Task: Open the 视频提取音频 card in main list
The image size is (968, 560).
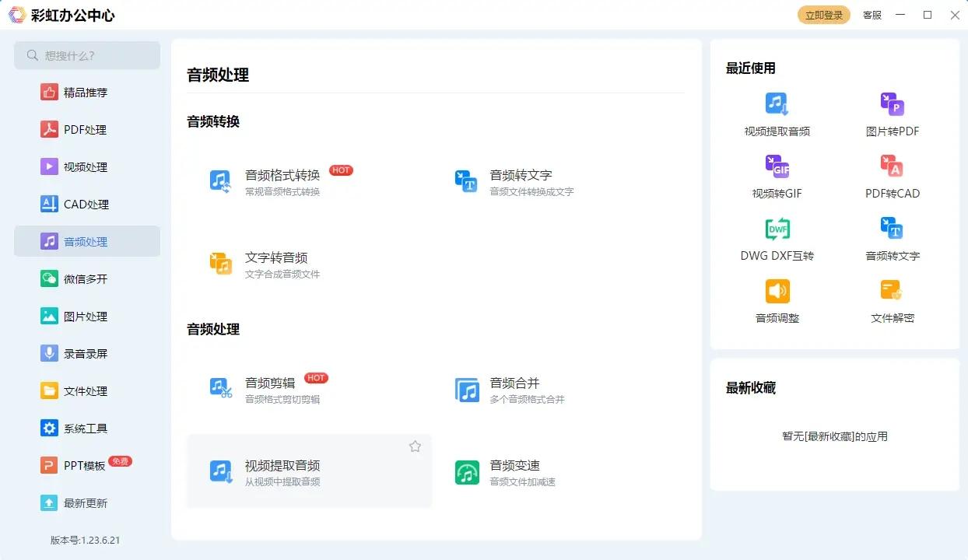Action: [x=309, y=471]
